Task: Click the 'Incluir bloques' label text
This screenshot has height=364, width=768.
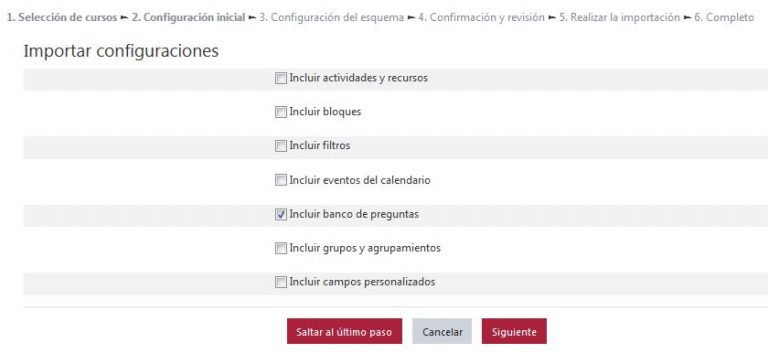Action: [325, 112]
